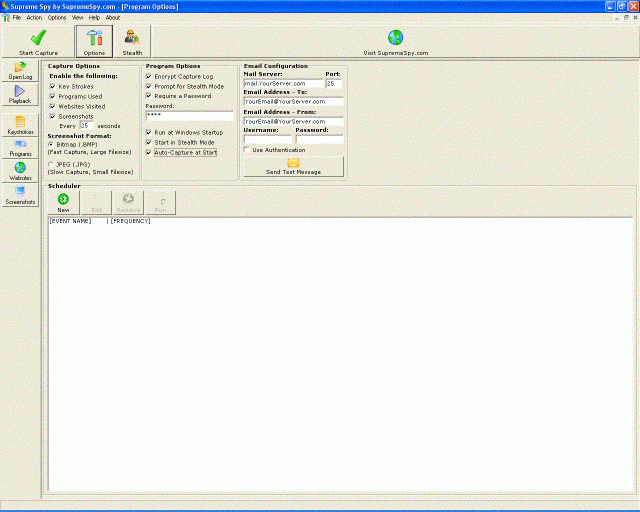640x512 pixels.
Task: Open the Action menu
Action: [x=34, y=18]
